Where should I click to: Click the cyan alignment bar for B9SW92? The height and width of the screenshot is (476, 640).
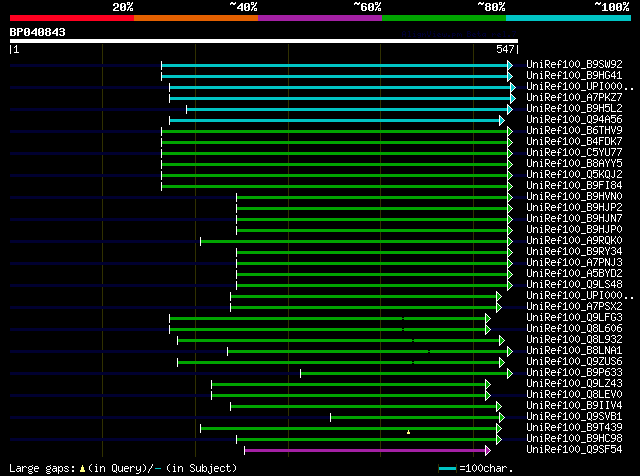[334, 65]
